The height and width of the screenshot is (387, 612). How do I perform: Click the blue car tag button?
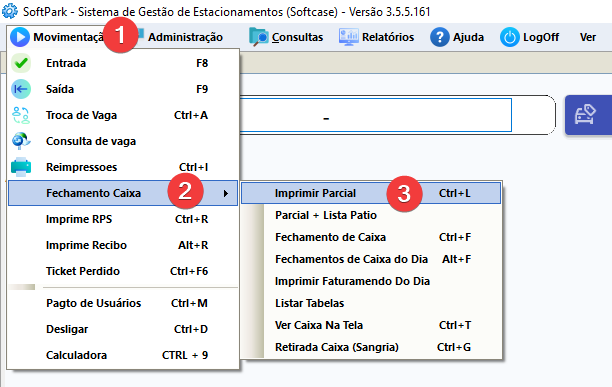point(588,115)
